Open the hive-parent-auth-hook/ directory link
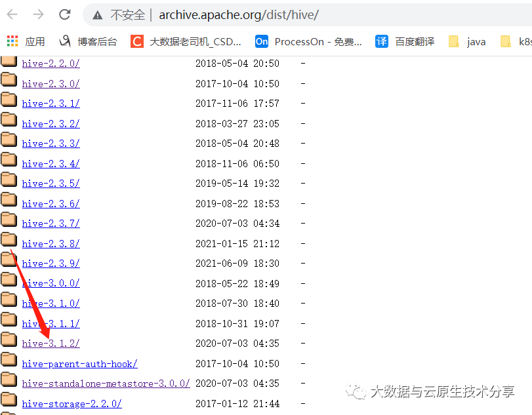532x415 pixels. click(x=80, y=364)
